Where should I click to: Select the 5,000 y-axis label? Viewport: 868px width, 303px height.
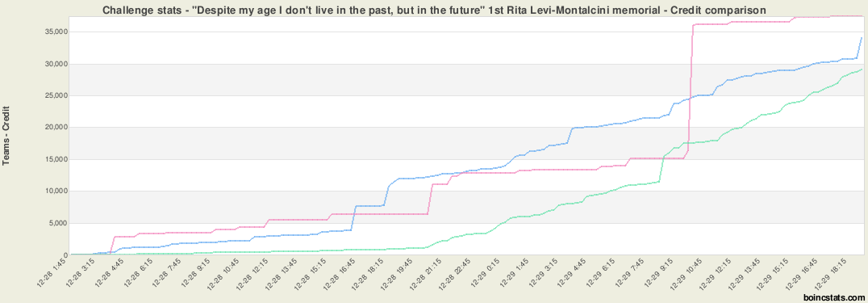pyautogui.click(x=56, y=224)
